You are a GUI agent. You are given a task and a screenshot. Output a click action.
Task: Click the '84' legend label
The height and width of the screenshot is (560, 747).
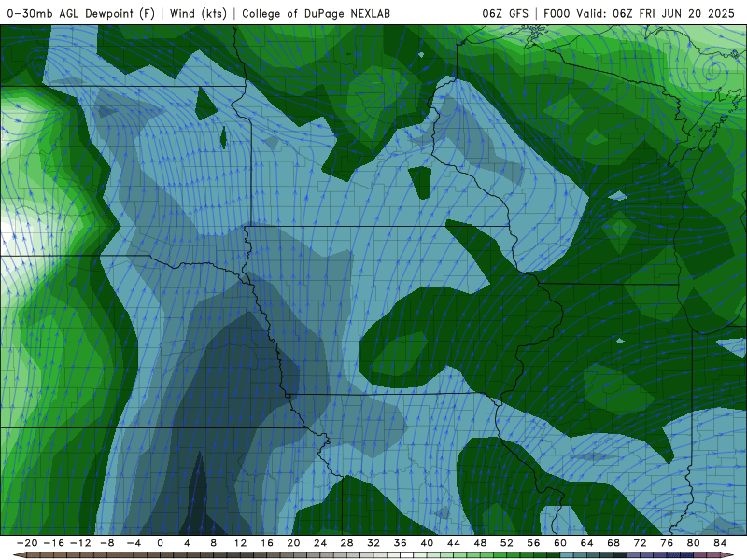coord(720,543)
